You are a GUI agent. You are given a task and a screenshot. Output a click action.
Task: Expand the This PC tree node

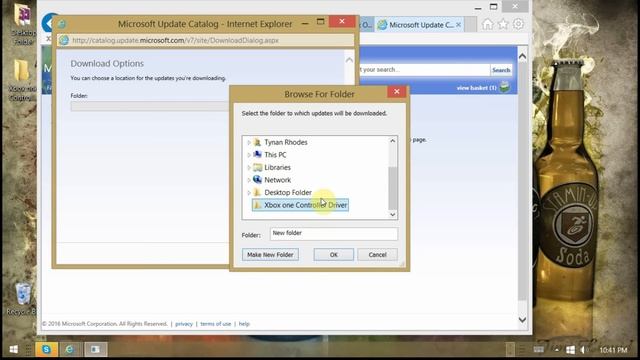coord(249,155)
